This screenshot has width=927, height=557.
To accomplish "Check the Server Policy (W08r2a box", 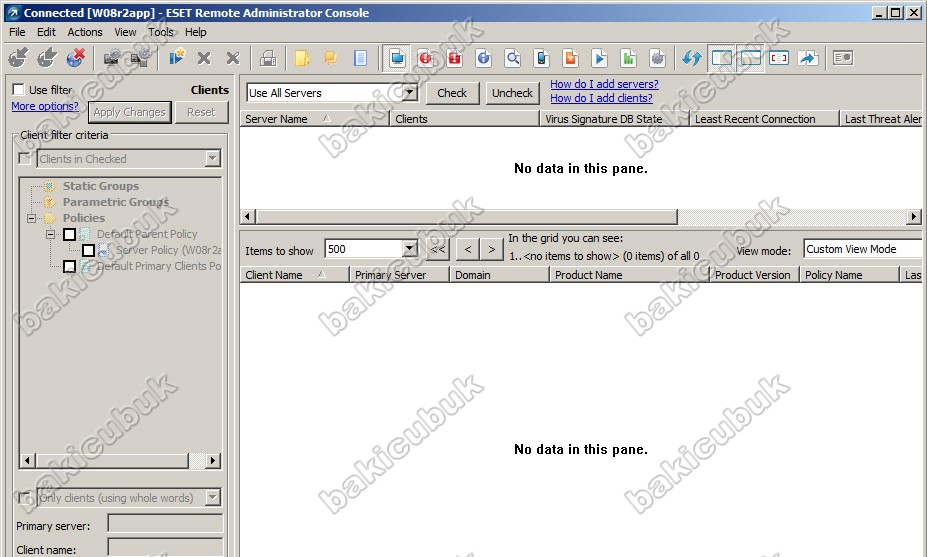I will pos(88,250).
